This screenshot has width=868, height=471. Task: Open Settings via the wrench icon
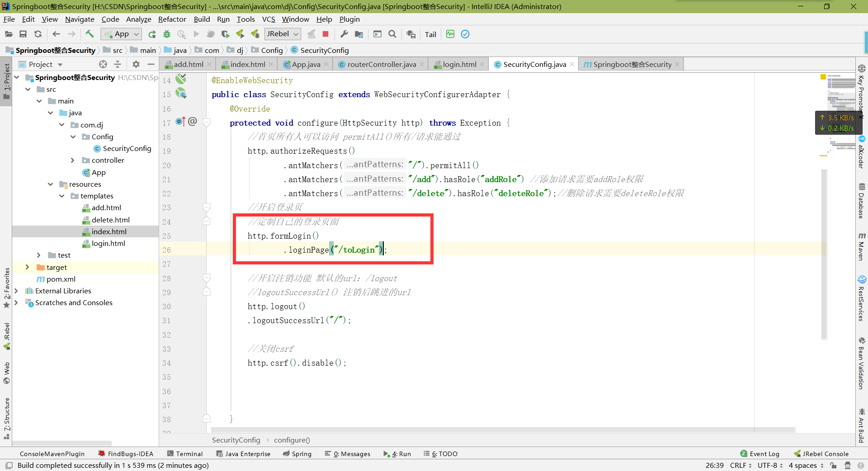[x=344, y=34]
